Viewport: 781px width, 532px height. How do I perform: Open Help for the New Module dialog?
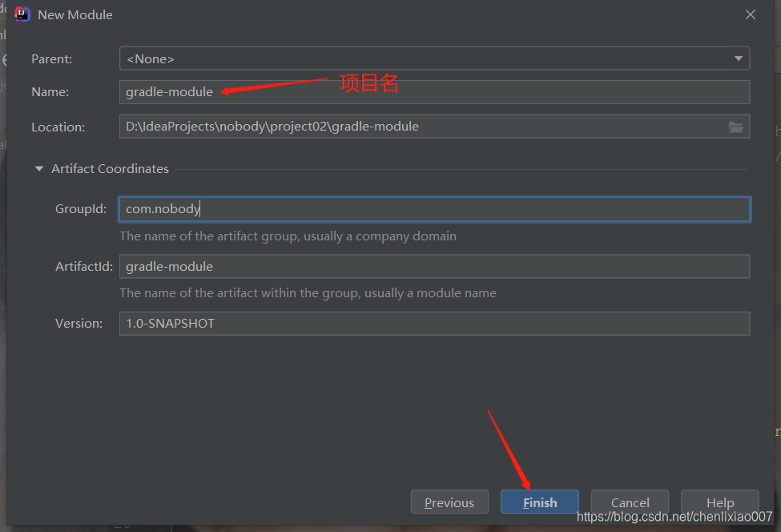pyautogui.click(x=720, y=502)
